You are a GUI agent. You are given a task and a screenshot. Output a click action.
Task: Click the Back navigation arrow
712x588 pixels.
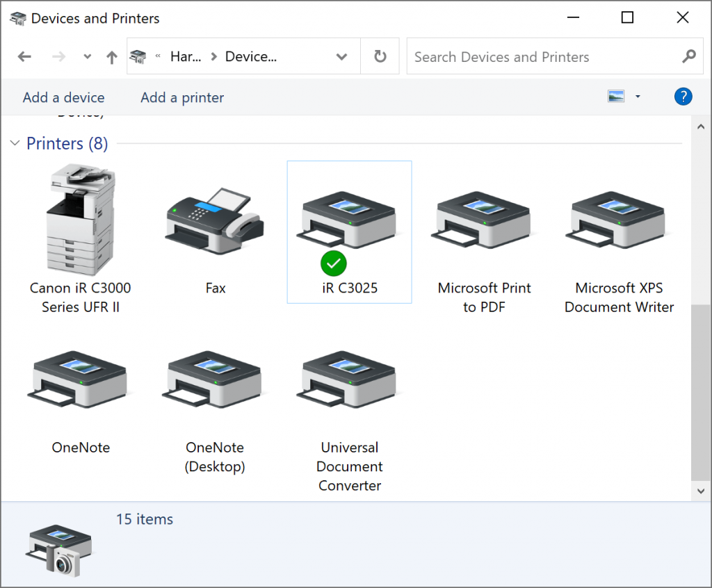click(x=24, y=57)
